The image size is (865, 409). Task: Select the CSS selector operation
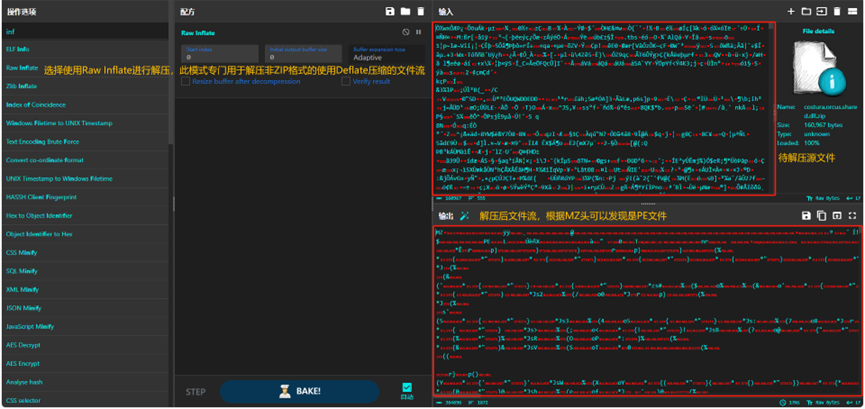coord(85,400)
